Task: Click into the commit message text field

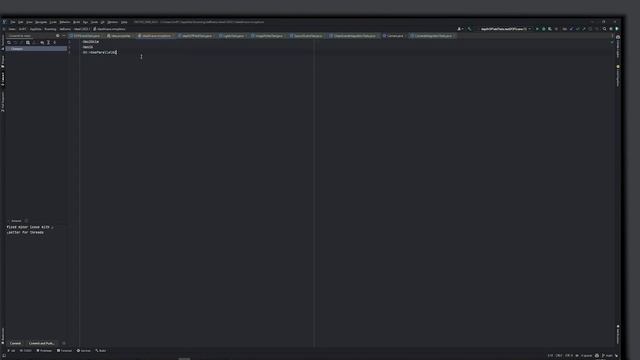Action: pos(37,282)
